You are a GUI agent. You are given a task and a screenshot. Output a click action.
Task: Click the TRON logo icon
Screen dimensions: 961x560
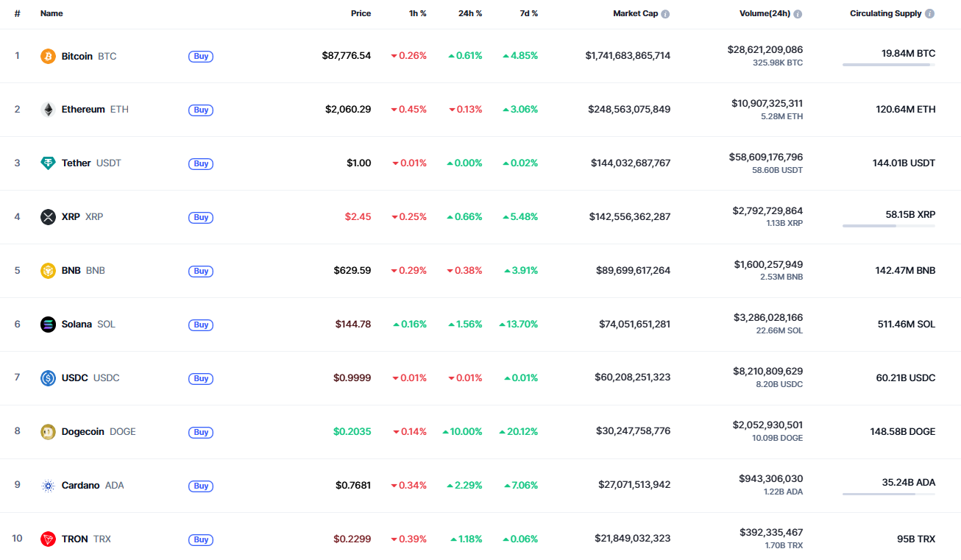[48, 539]
